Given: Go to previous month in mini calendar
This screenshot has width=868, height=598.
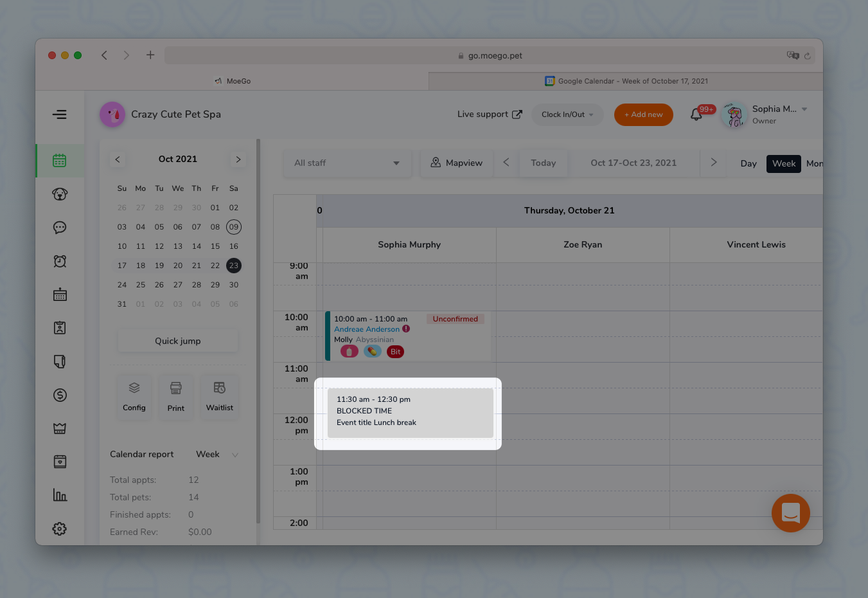Looking at the screenshot, I should (x=118, y=159).
